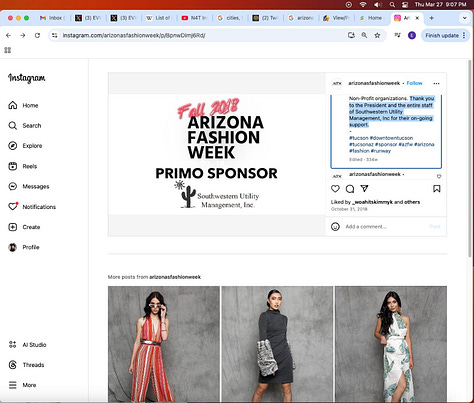Open Control Center in menu bar
The width and height of the screenshot is (474, 403).
tap(405, 4)
